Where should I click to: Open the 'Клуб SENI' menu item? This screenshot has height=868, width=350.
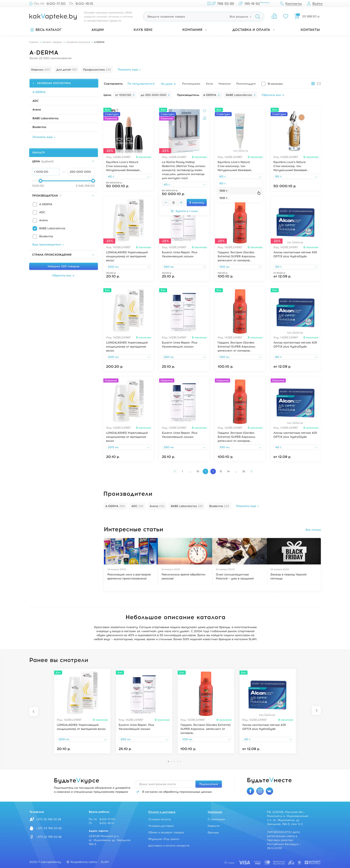pyautogui.click(x=143, y=30)
